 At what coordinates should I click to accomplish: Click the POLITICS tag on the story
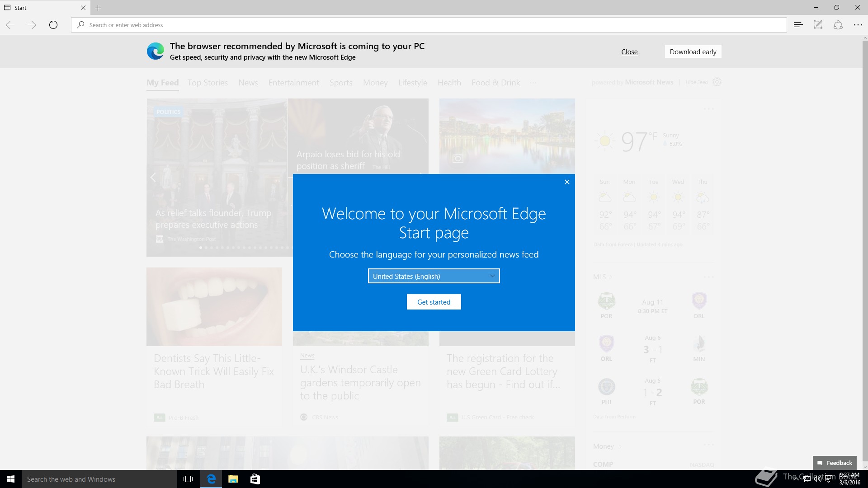[168, 112]
